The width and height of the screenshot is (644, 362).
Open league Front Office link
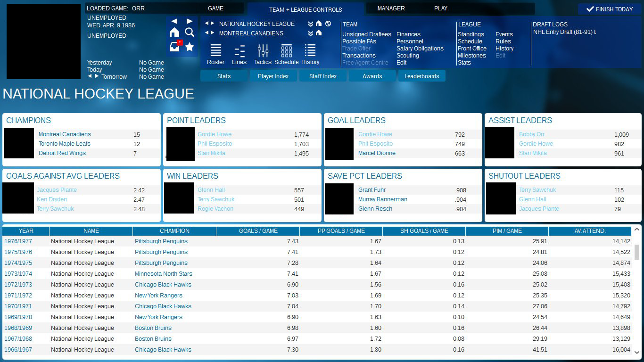coord(472,49)
